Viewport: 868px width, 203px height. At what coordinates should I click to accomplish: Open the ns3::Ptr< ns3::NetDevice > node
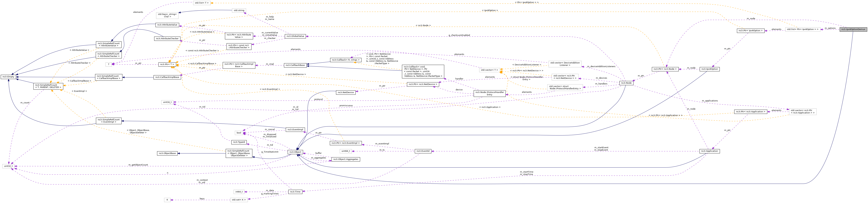click(423, 84)
